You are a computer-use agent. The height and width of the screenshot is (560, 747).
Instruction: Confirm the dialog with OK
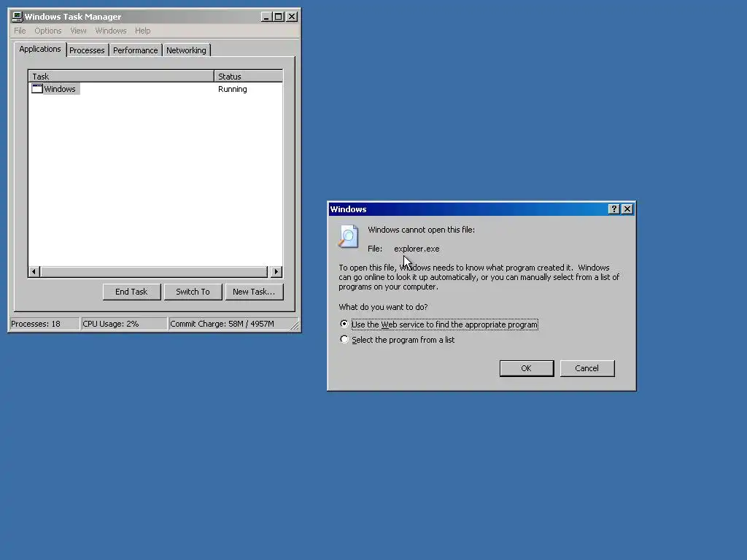(527, 368)
